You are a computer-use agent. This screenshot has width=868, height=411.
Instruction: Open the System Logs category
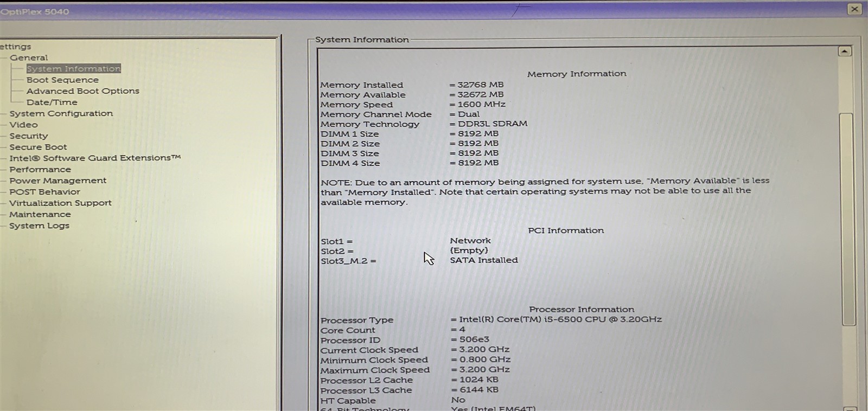[x=39, y=226]
